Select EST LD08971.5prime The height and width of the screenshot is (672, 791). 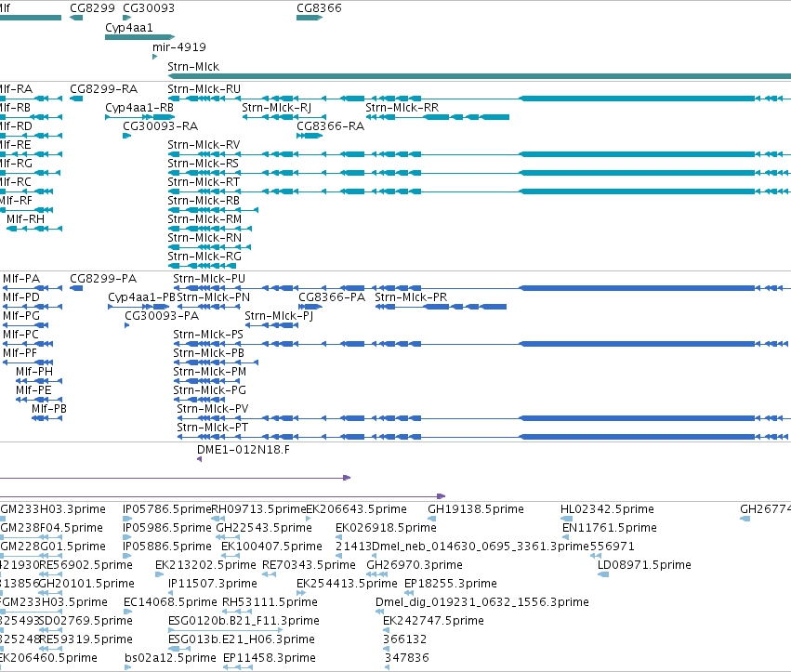(644, 565)
